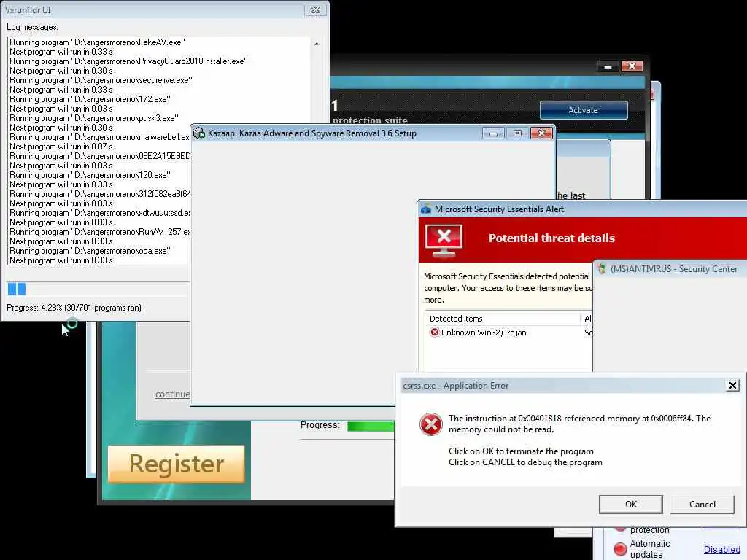Click the Log messages label

[x=32, y=27]
